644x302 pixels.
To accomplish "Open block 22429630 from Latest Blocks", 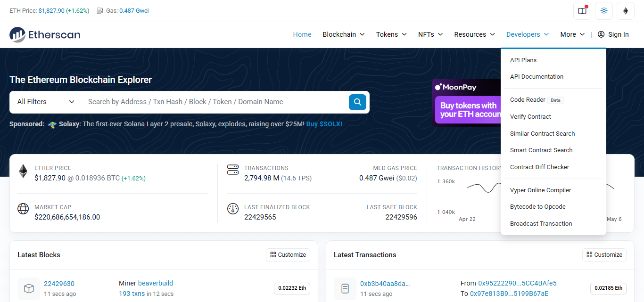I will point(59,283).
